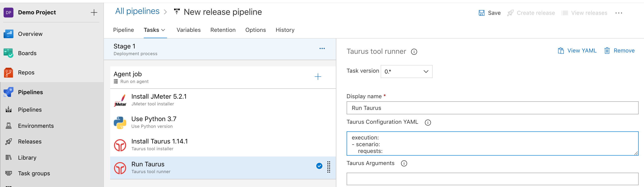The image size is (644, 187).
Task: Click the release pipeline icon beside the title
Action: pyautogui.click(x=177, y=11)
